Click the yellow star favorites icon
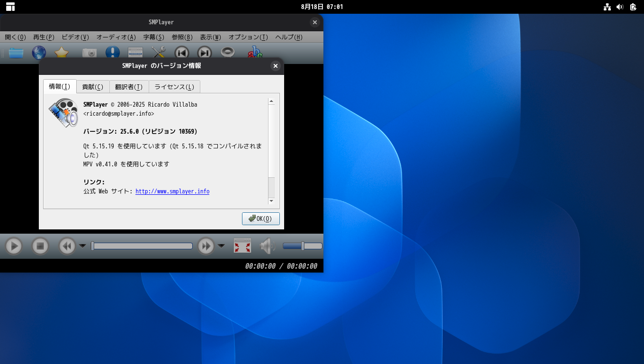The height and width of the screenshot is (364, 644). [x=62, y=52]
